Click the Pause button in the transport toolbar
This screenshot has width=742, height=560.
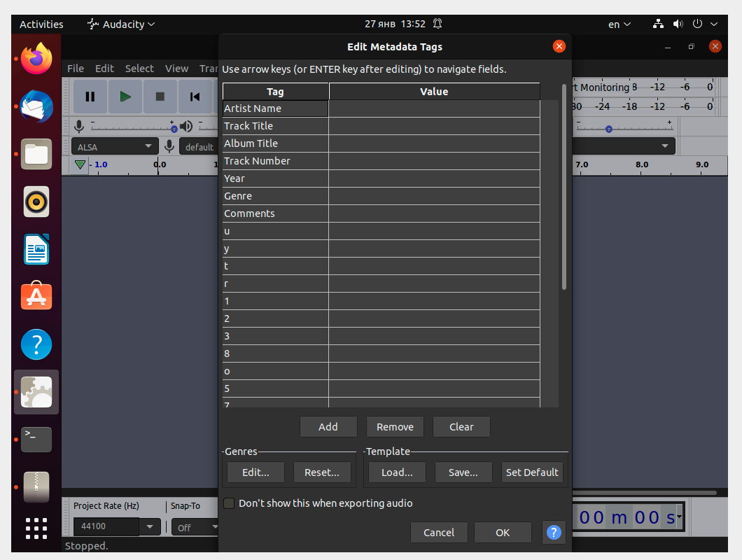90,97
